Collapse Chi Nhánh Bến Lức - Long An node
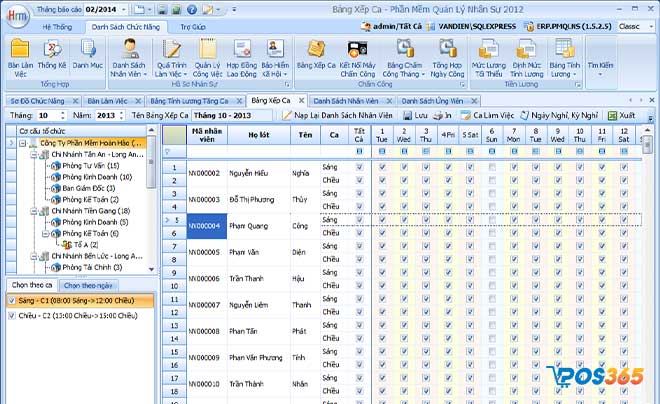The width and height of the screenshot is (660, 404). [34, 256]
